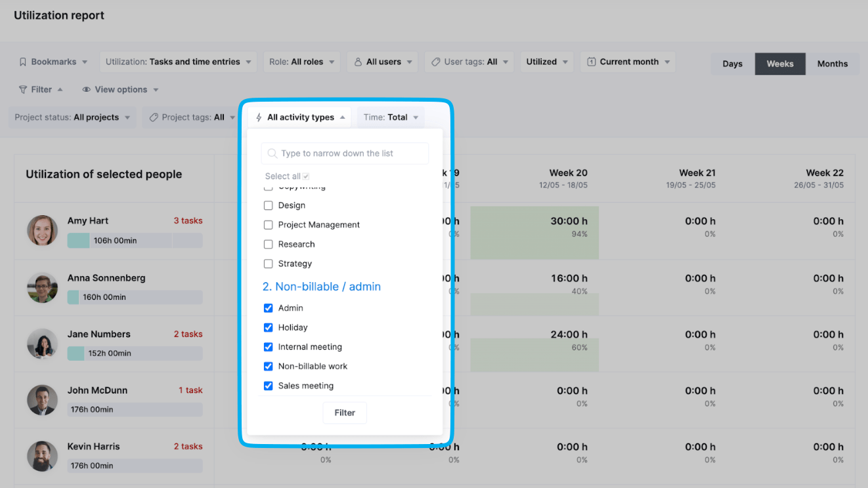This screenshot has width=868, height=488.
Task: Click the tag icon next to User tags
Action: click(x=435, y=62)
